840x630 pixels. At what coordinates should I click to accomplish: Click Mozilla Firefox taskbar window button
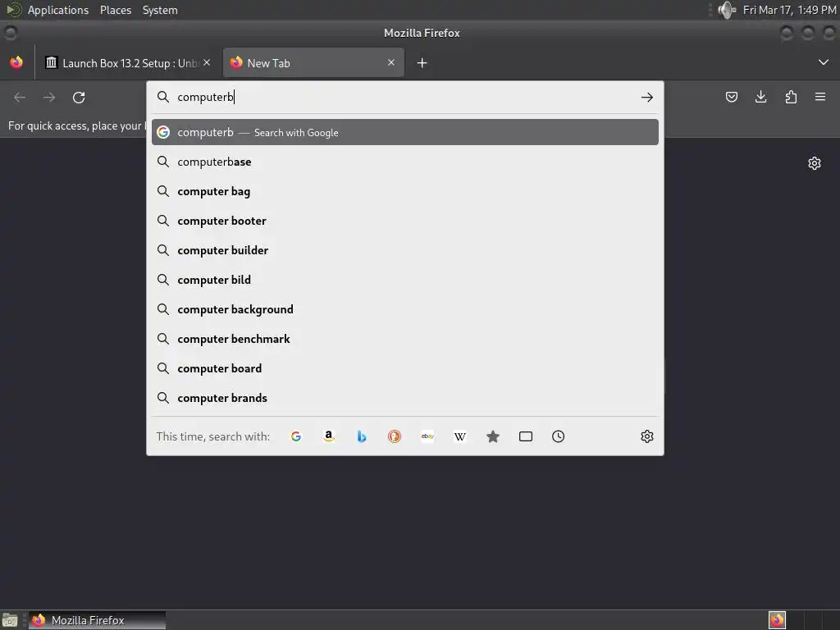[x=97, y=620]
